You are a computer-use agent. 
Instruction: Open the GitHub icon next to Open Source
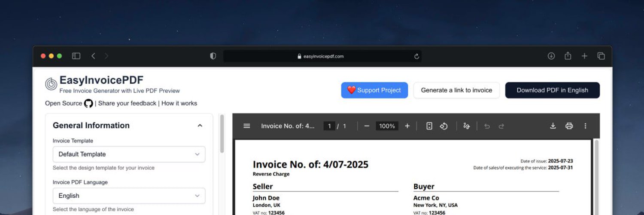point(88,103)
